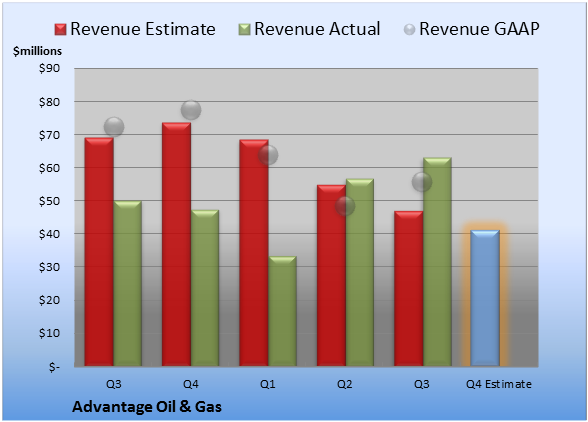Select the red Q2 revenue estimate bar
Image resolution: width=588 pixels, height=422 pixels.
(331, 276)
